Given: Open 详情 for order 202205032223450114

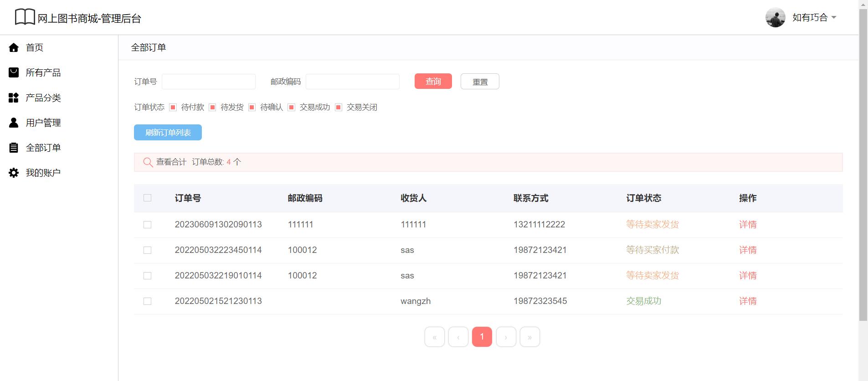Looking at the screenshot, I should (x=748, y=250).
